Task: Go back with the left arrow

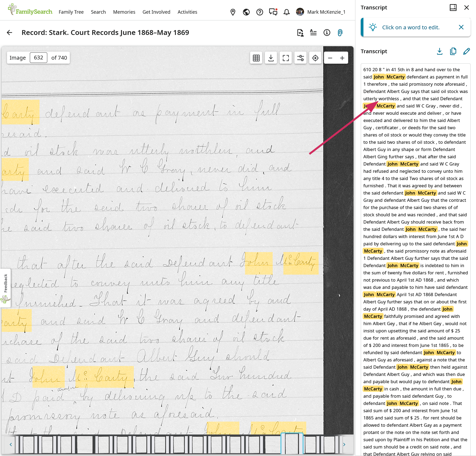Action: tap(9, 33)
